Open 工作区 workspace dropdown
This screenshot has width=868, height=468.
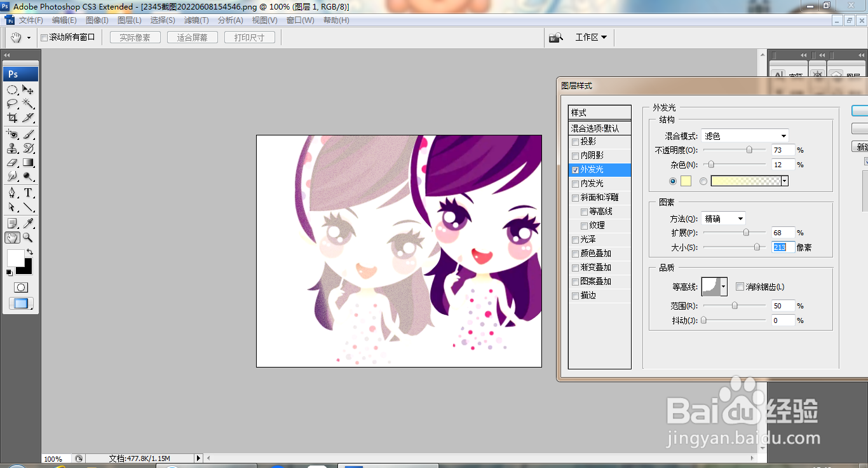[591, 38]
